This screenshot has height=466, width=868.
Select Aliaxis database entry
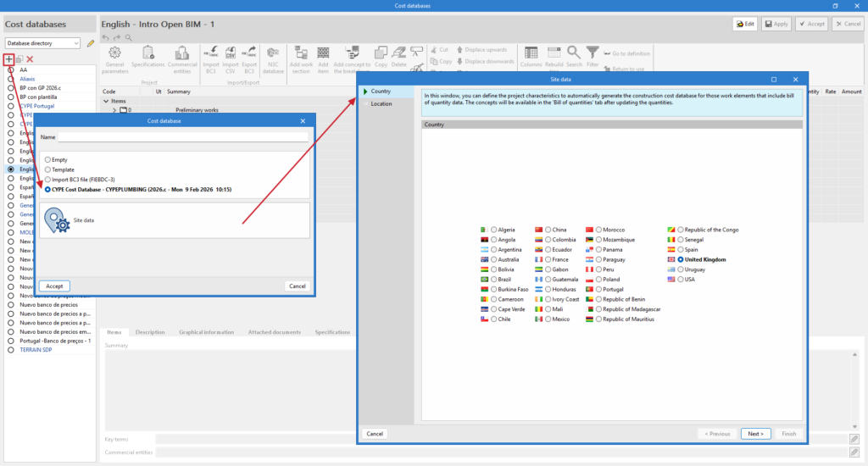tap(27, 79)
